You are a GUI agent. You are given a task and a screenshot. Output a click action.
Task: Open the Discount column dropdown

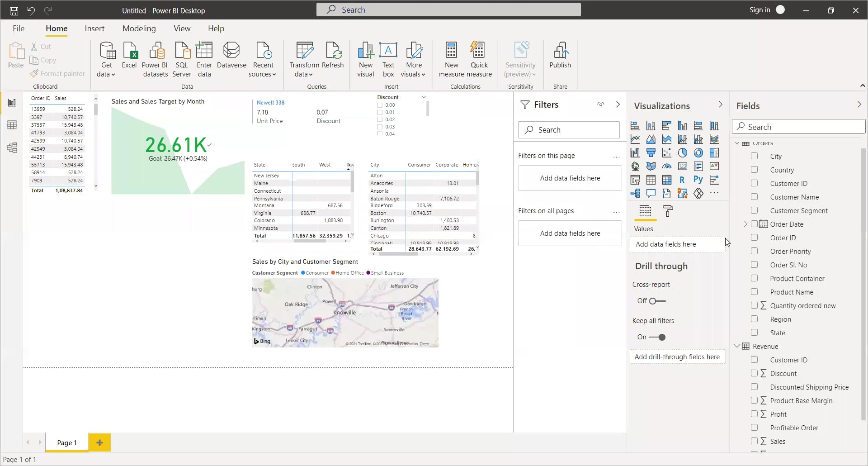(424, 96)
